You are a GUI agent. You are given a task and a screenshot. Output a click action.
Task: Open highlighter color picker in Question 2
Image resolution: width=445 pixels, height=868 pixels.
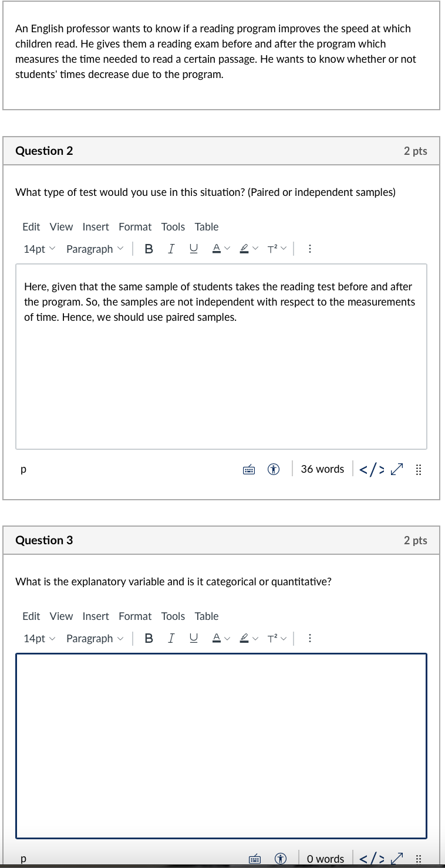pyautogui.click(x=247, y=248)
